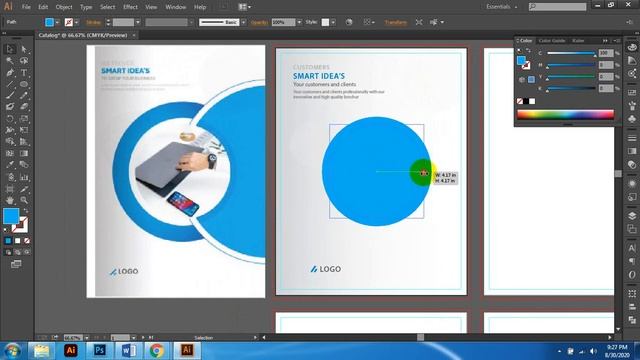This screenshot has height=360, width=640.
Task: Select the Pencil tool
Action: pos(24,96)
